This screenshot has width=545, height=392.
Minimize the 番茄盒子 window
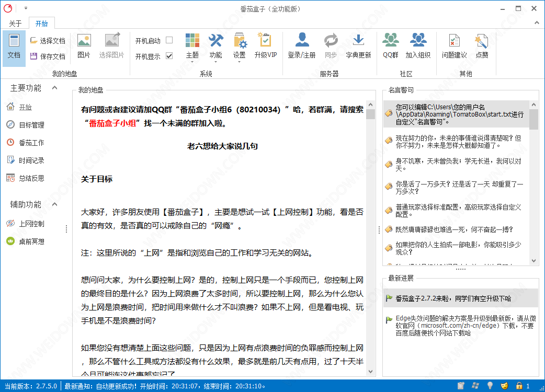[503, 9]
